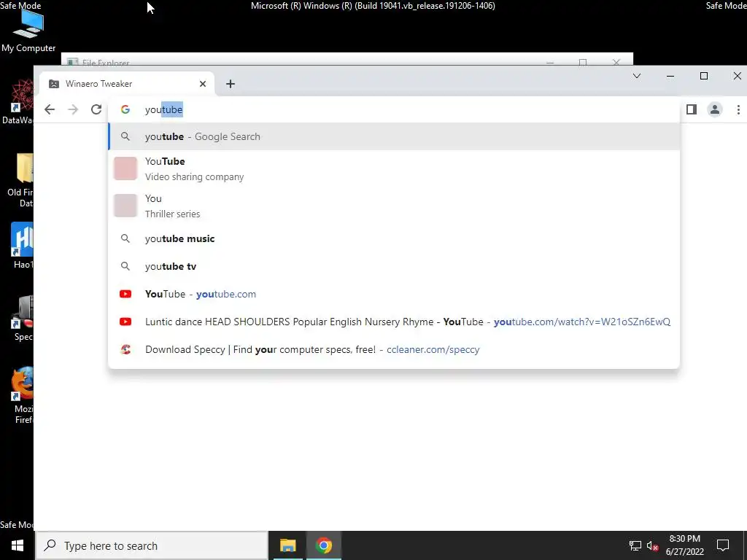
Task: Click the You series thumbnail
Action: click(125, 206)
